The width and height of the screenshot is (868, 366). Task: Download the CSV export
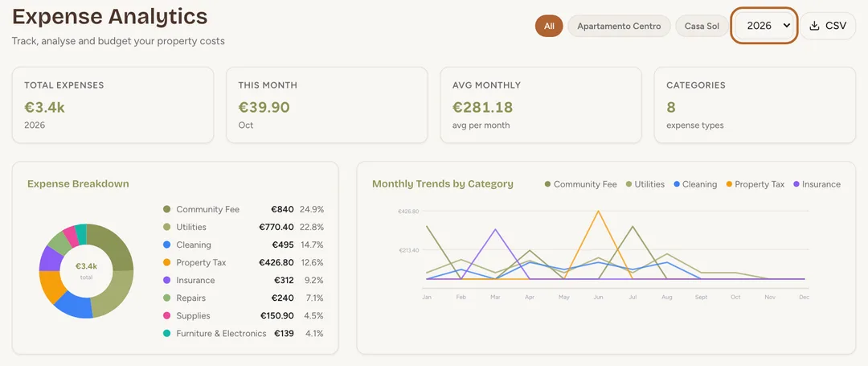pos(828,26)
